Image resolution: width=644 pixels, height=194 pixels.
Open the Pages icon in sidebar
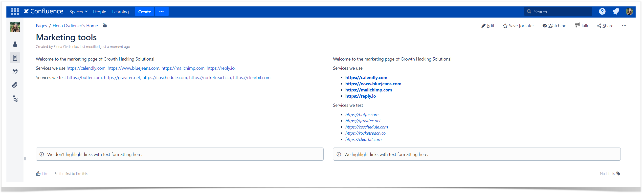pyautogui.click(x=15, y=58)
